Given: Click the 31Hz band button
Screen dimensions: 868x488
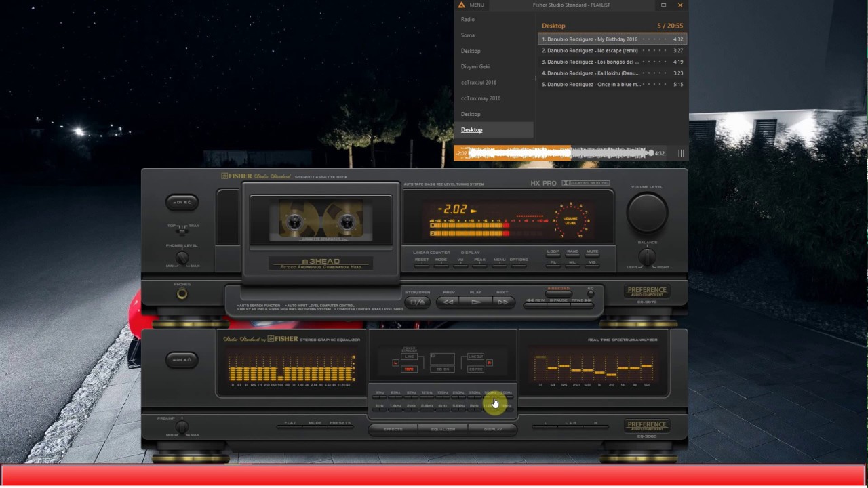Looking at the screenshot, I should (380, 397).
